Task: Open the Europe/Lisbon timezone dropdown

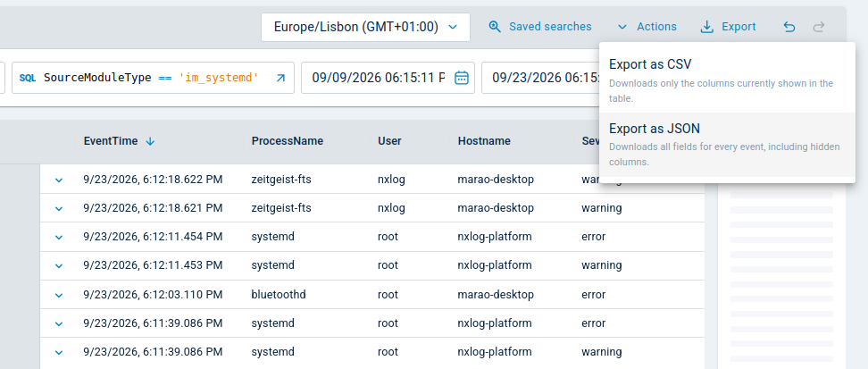Action: [x=365, y=27]
